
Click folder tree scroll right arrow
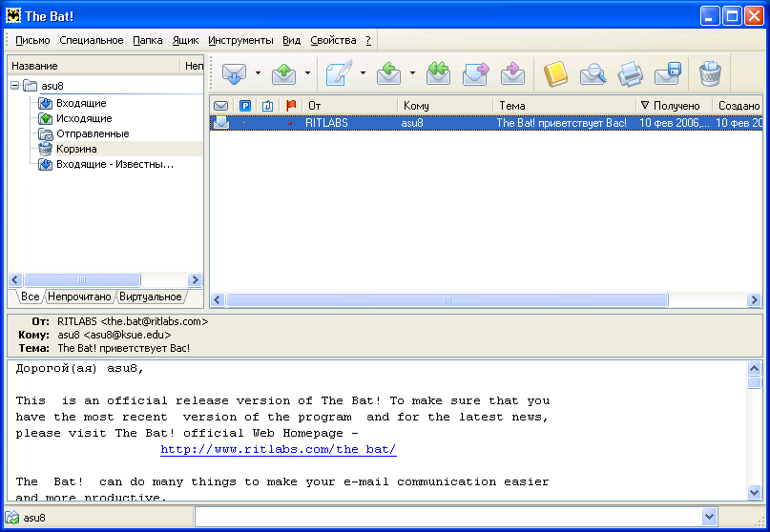pyautogui.click(x=195, y=279)
